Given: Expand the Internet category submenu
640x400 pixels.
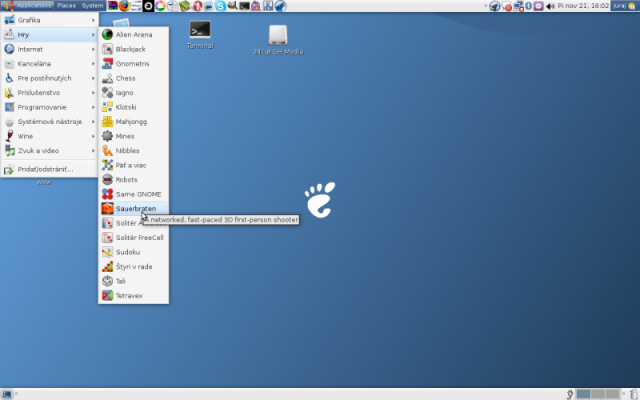Looking at the screenshot, I should [x=49, y=49].
